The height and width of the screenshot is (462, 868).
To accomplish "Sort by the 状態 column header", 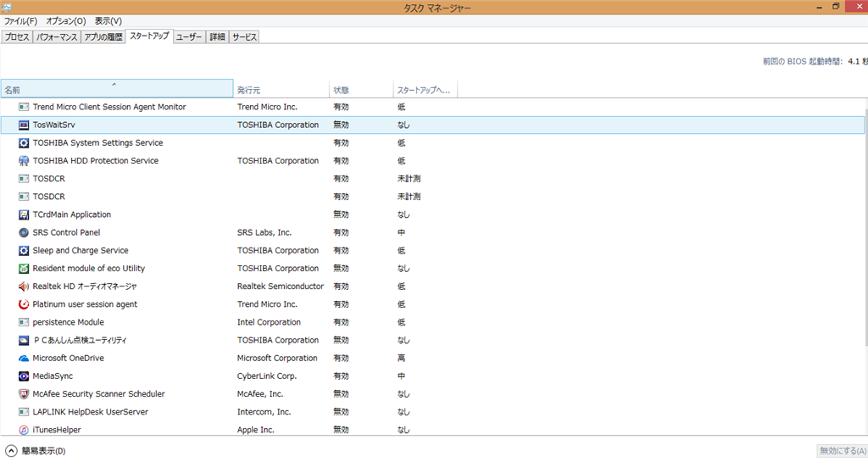I will 361,88.
